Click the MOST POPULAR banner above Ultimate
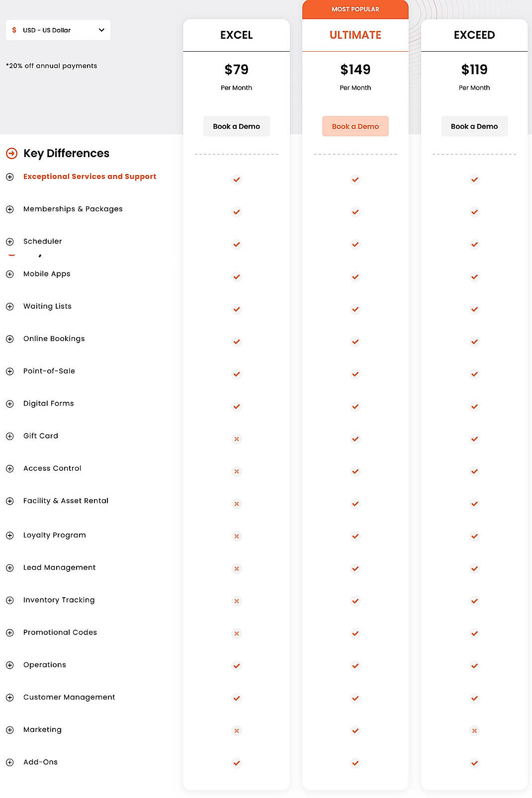 tap(355, 8)
